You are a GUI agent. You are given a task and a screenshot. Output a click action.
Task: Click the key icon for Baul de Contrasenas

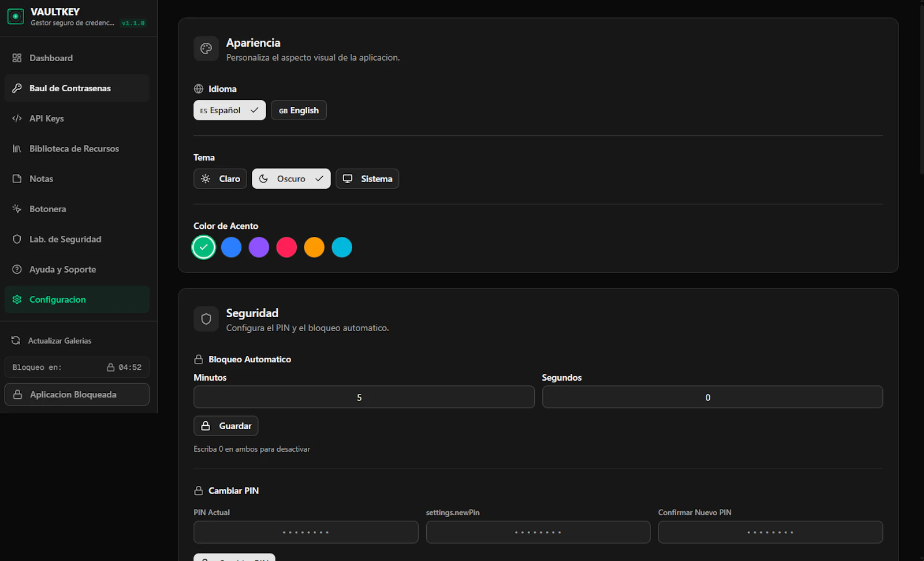(17, 88)
